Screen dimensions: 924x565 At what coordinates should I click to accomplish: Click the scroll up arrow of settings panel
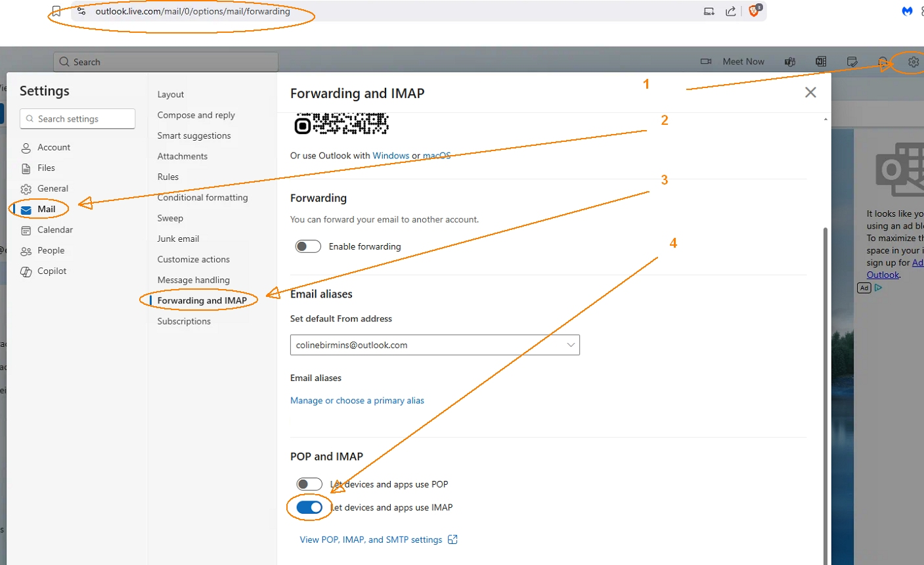(825, 119)
